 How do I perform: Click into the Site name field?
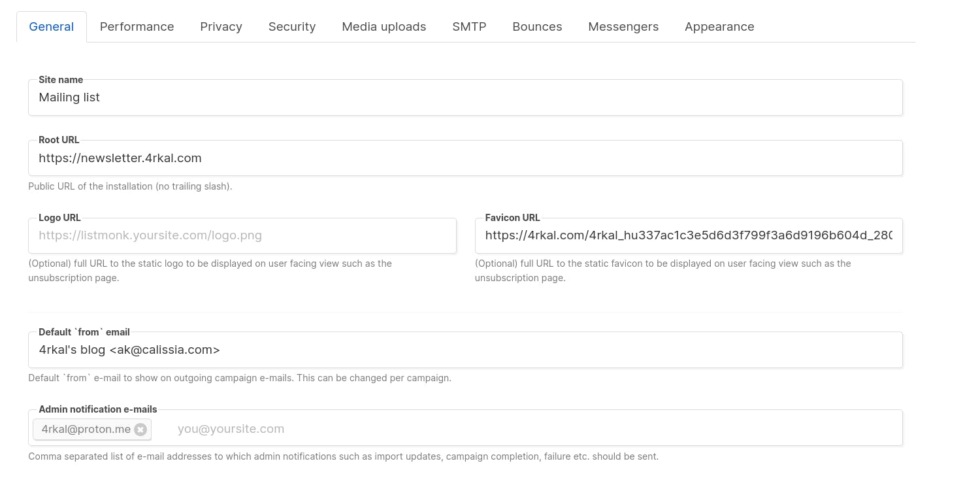coord(465,98)
